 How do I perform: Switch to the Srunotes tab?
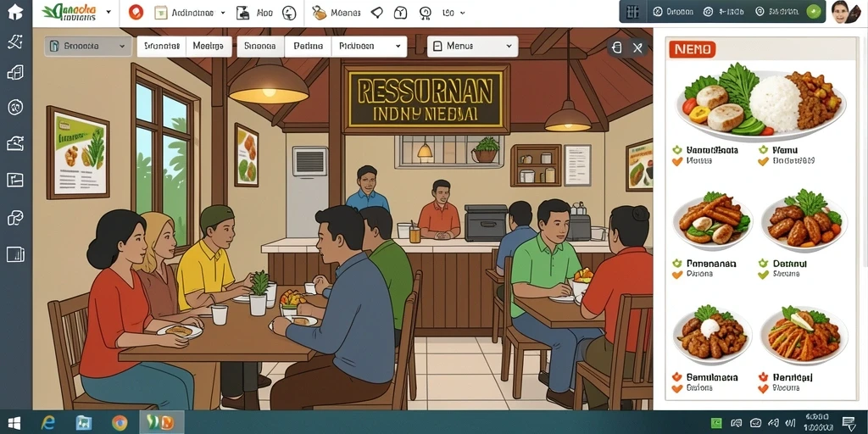coord(162,47)
